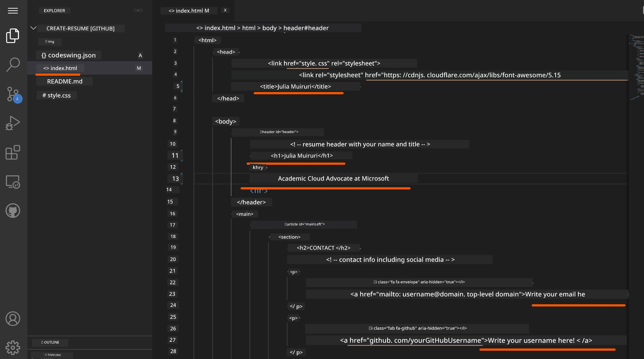Click the fa-envelope icon code line
The height and width of the screenshot is (359, 644).
(x=419, y=282)
